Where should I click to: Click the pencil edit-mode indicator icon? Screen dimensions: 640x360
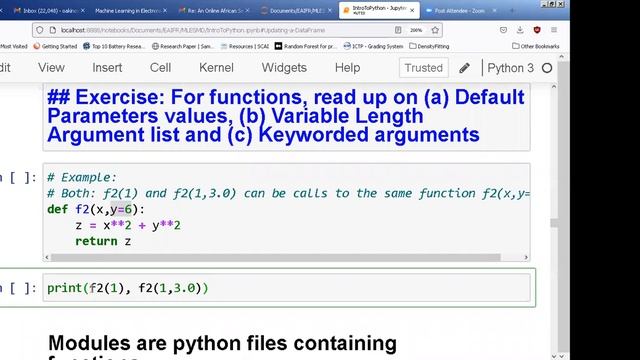[x=464, y=68]
